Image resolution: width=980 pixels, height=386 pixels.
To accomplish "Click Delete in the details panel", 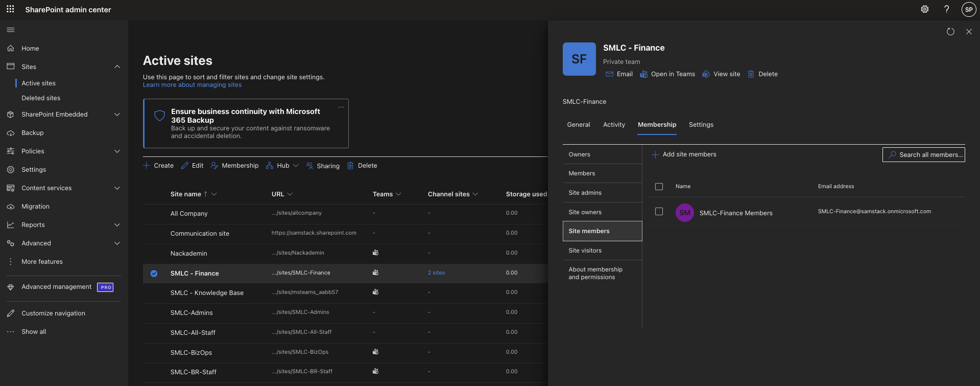I will 762,74.
